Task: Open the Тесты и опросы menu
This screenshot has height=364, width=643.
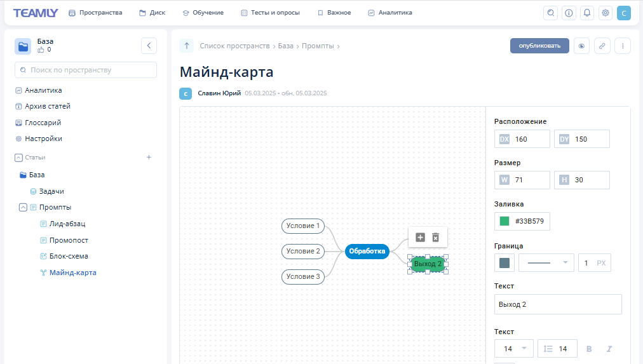Action: coord(270,13)
